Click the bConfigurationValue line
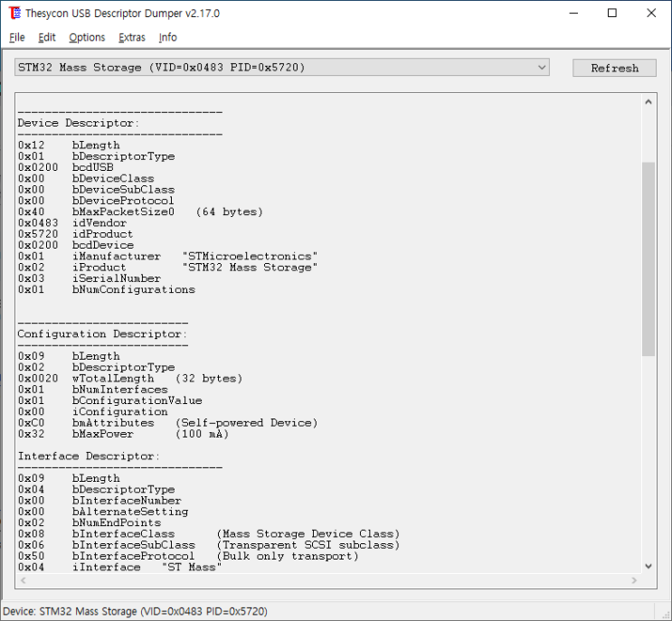The width and height of the screenshot is (672, 621). click(109, 400)
